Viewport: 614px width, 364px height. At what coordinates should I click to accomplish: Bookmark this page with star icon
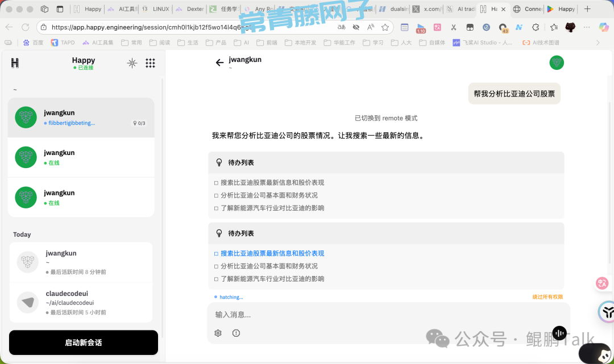pos(385,27)
